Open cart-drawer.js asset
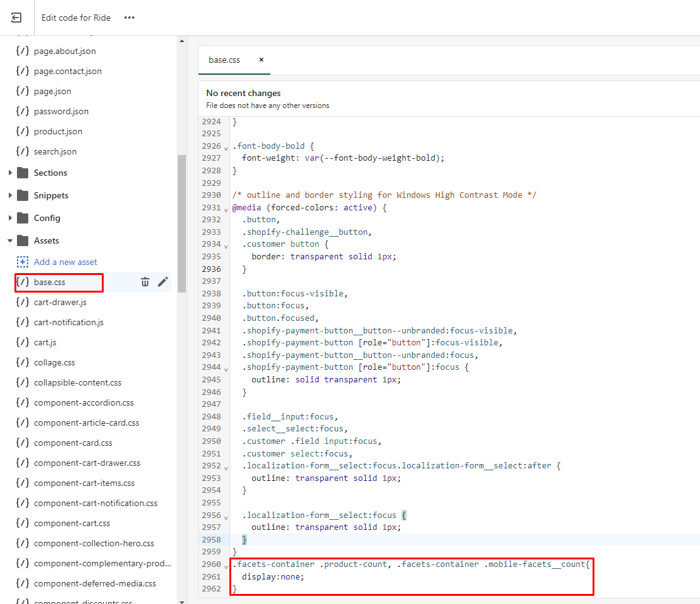 [60, 302]
